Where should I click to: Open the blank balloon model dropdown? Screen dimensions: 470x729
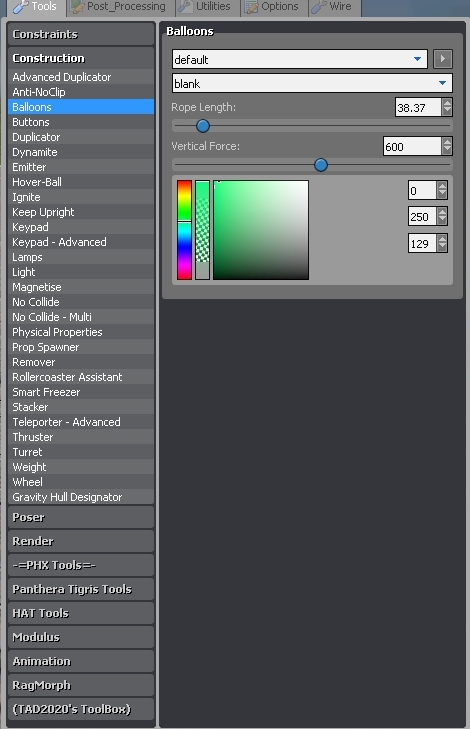pyautogui.click(x=312, y=83)
